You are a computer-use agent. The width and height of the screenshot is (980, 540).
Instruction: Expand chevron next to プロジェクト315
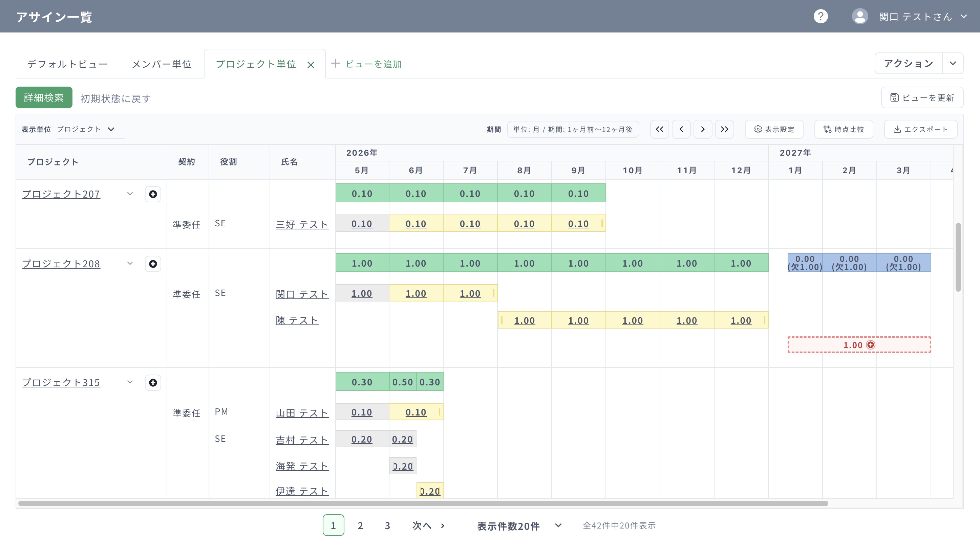[x=130, y=382]
